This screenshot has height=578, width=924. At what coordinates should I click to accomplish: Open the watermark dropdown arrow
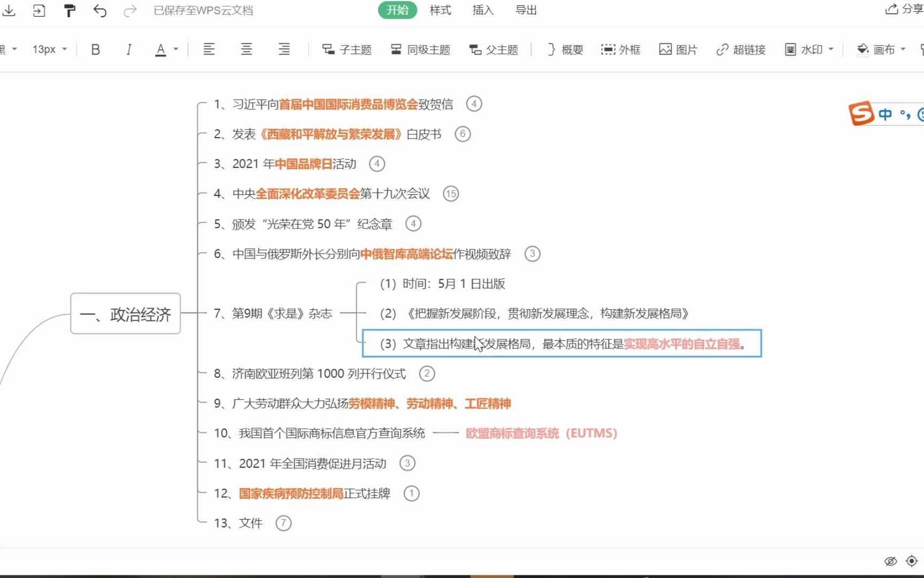click(x=831, y=49)
